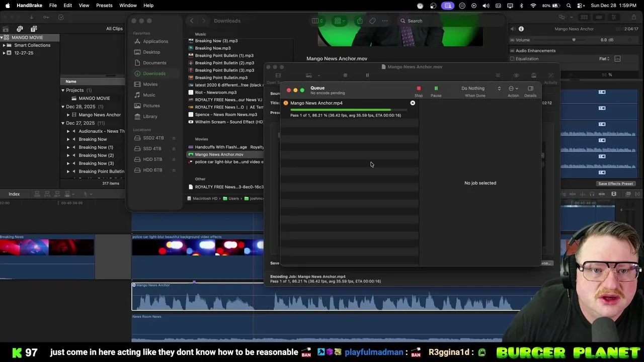Open the All Clips filter

coord(114,29)
